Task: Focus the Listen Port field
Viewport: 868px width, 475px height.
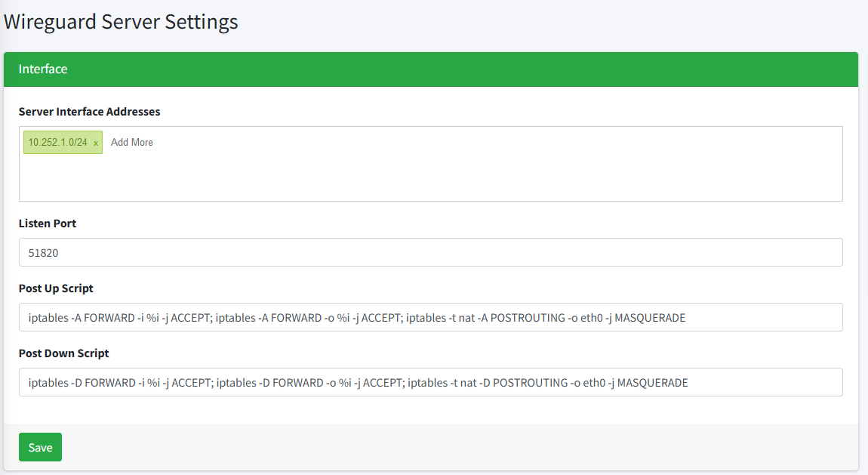Action: (431, 252)
